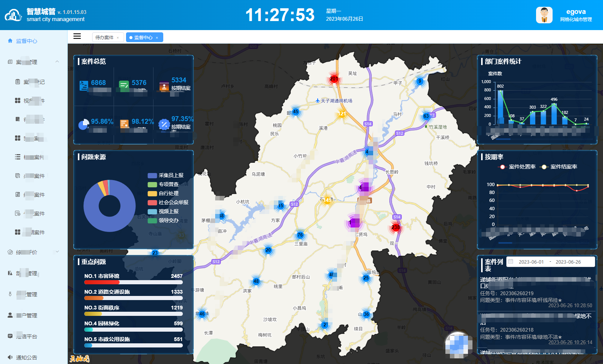This screenshot has height=364, width=603.
Task: Click the 天子湖通用机场 airport icon
Action: (318, 101)
